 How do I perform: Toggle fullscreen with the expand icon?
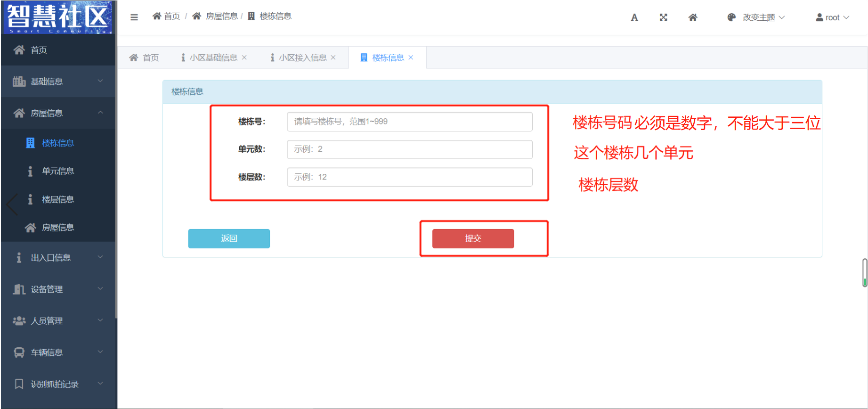[663, 17]
